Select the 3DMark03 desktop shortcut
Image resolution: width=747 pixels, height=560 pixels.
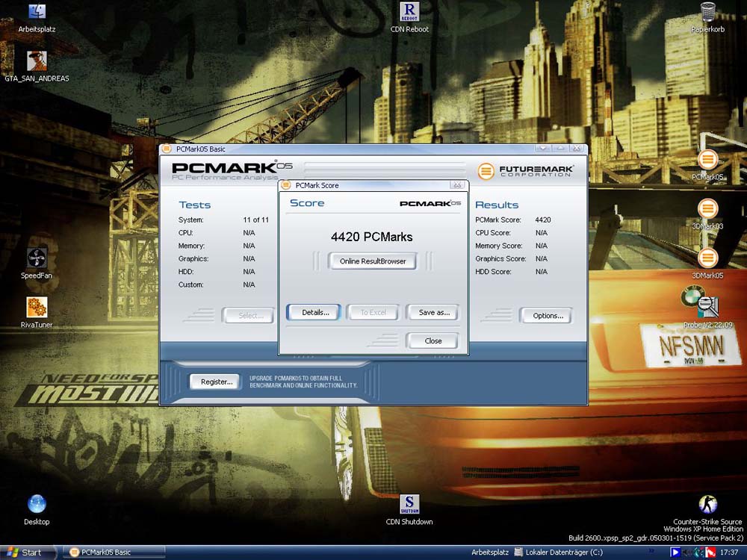click(x=707, y=214)
